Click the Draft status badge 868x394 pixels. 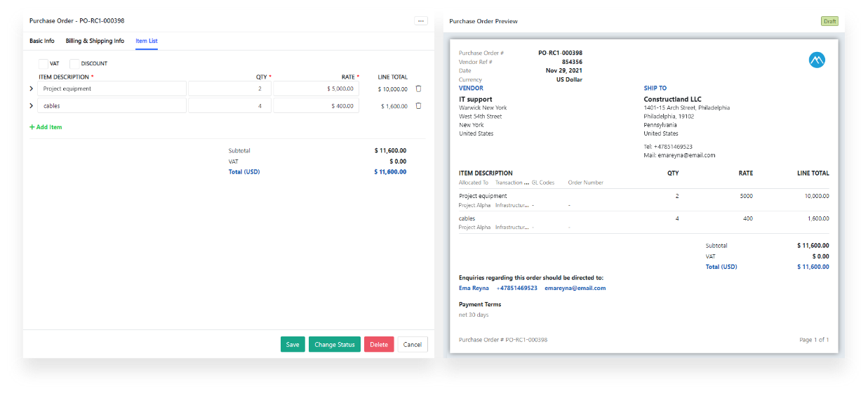pos(829,21)
